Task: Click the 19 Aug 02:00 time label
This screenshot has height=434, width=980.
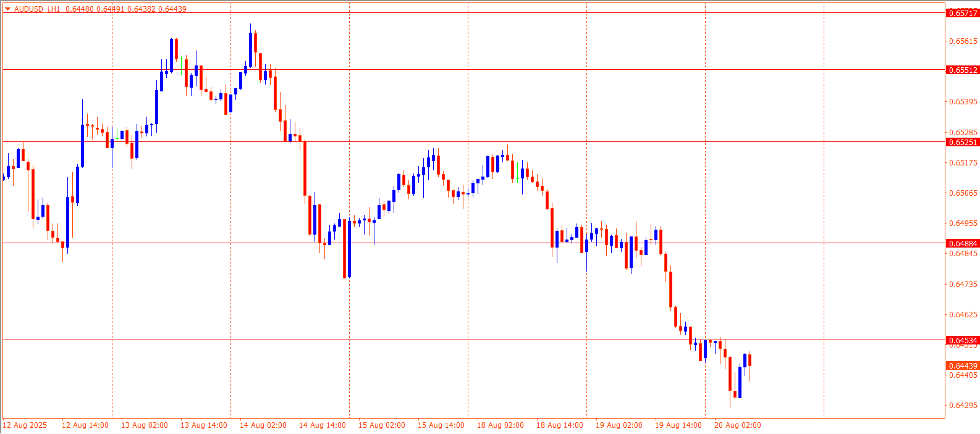Action: coord(619,425)
